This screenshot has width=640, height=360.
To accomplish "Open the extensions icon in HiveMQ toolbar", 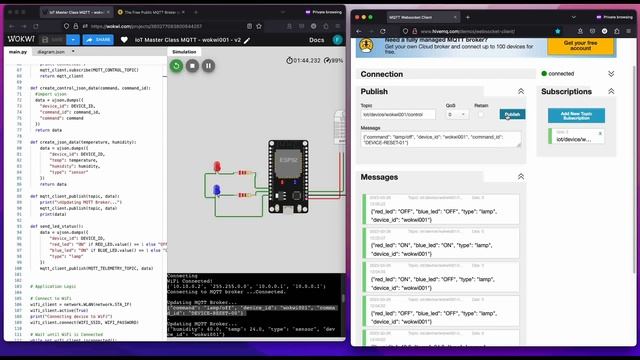I will (617, 31).
